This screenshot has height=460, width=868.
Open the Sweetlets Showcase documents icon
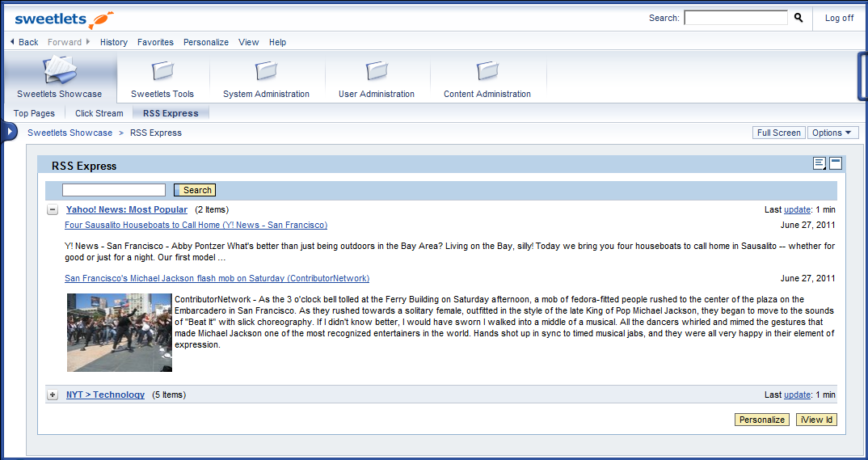click(x=60, y=69)
